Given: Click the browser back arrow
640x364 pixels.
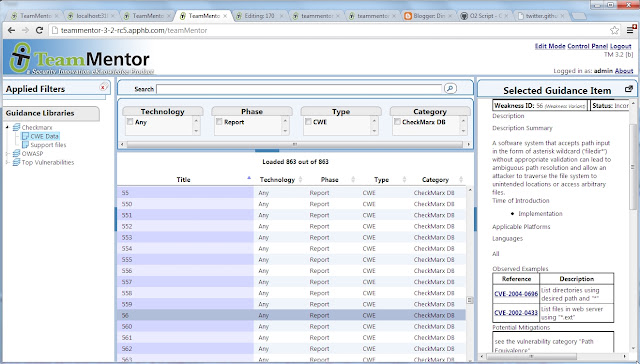Looking at the screenshot, I should point(11,30).
